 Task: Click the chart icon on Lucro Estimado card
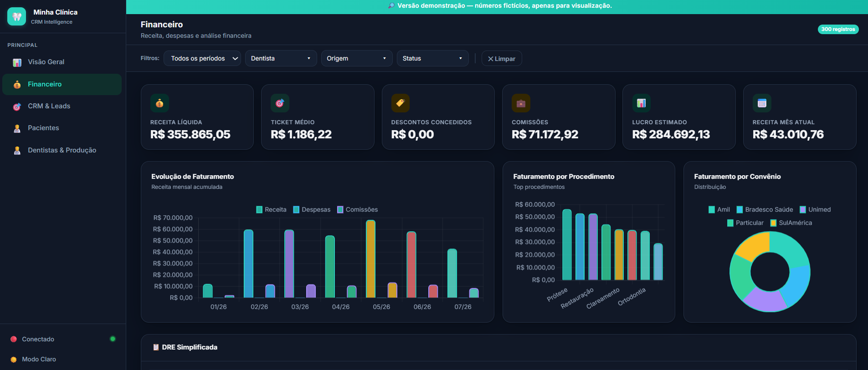point(641,103)
